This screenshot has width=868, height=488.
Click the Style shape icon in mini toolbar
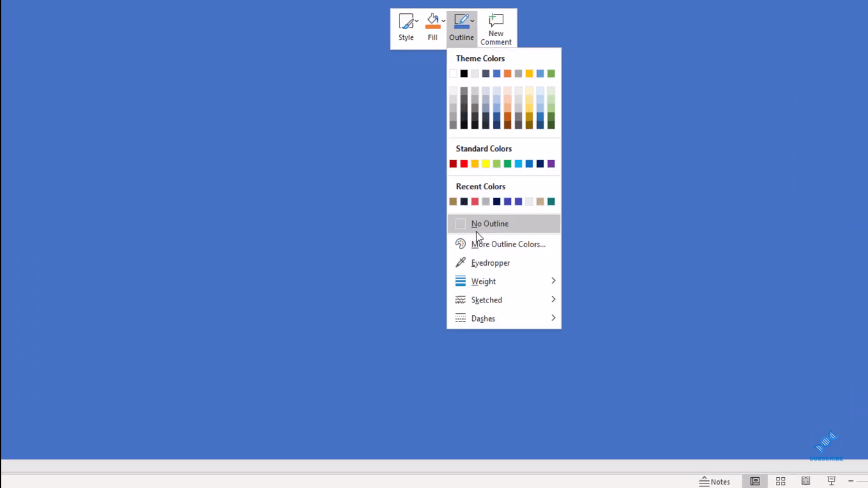[x=405, y=22]
